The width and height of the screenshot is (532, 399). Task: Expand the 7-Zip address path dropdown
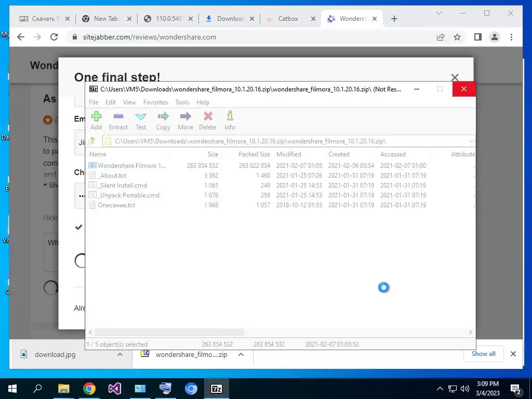click(x=471, y=141)
